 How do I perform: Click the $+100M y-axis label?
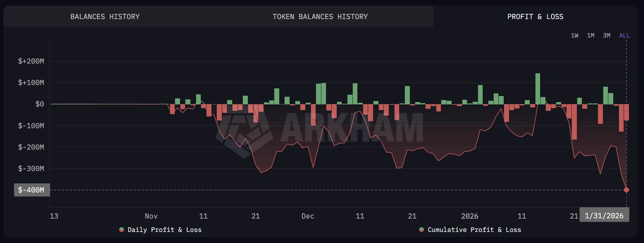click(31, 83)
